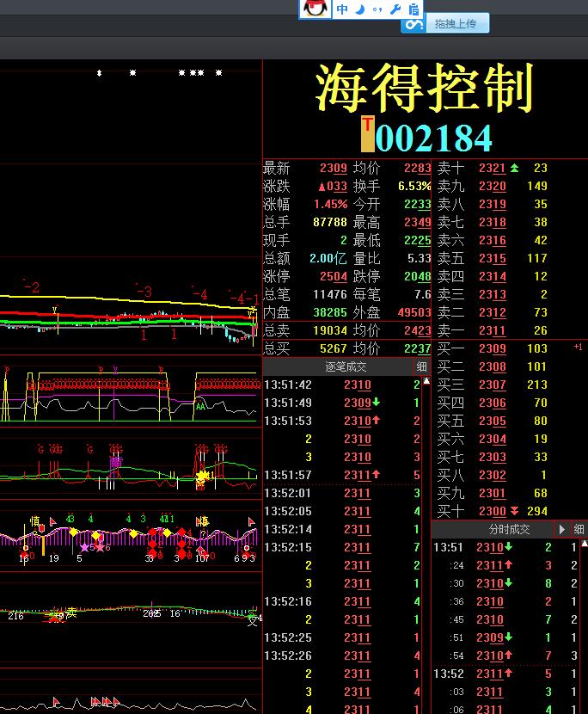Image resolution: width=588 pixels, height=714 pixels.
Task: Open the 逐笔成交 panel header
Action: [x=346, y=366]
